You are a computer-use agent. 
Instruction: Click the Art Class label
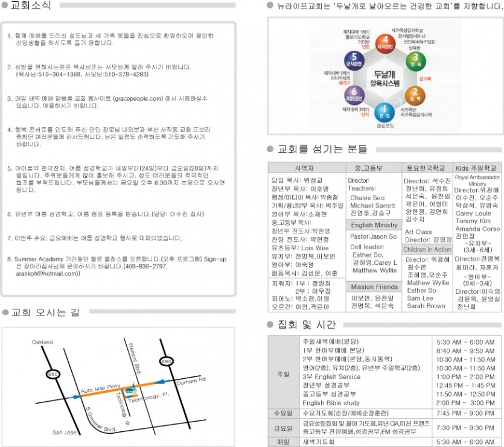coord(418,232)
